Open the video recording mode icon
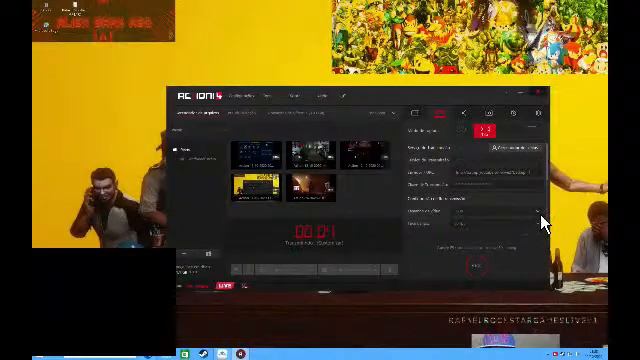 pyautogui.click(x=415, y=113)
